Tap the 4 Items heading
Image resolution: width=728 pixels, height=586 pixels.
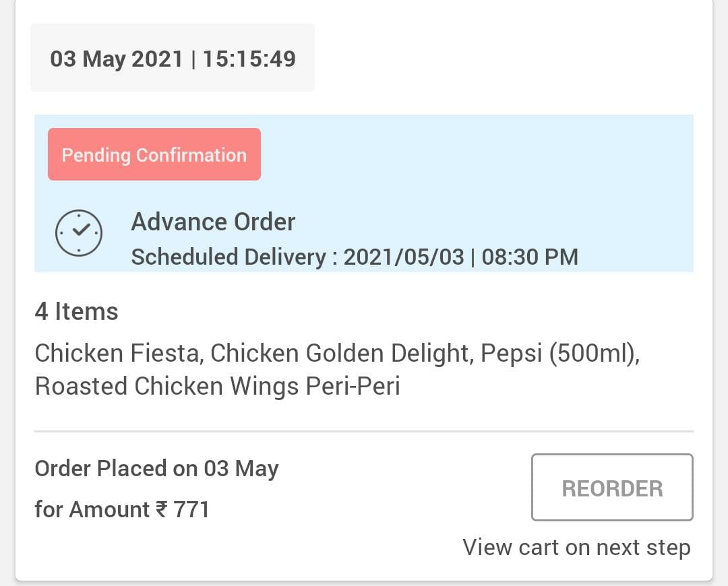(77, 311)
